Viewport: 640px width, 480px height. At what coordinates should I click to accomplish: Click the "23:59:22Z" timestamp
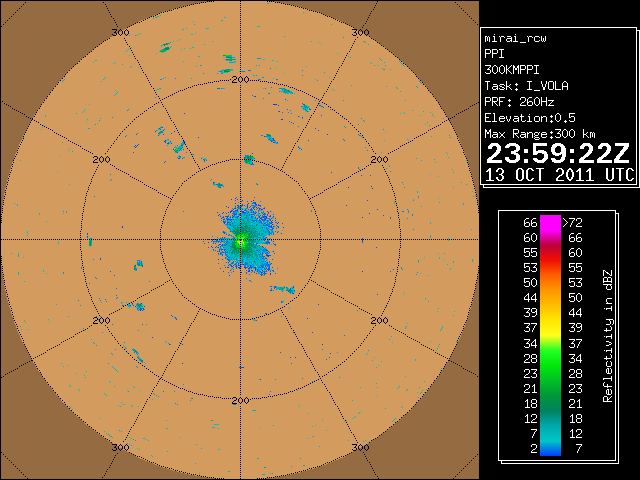point(558,154)
